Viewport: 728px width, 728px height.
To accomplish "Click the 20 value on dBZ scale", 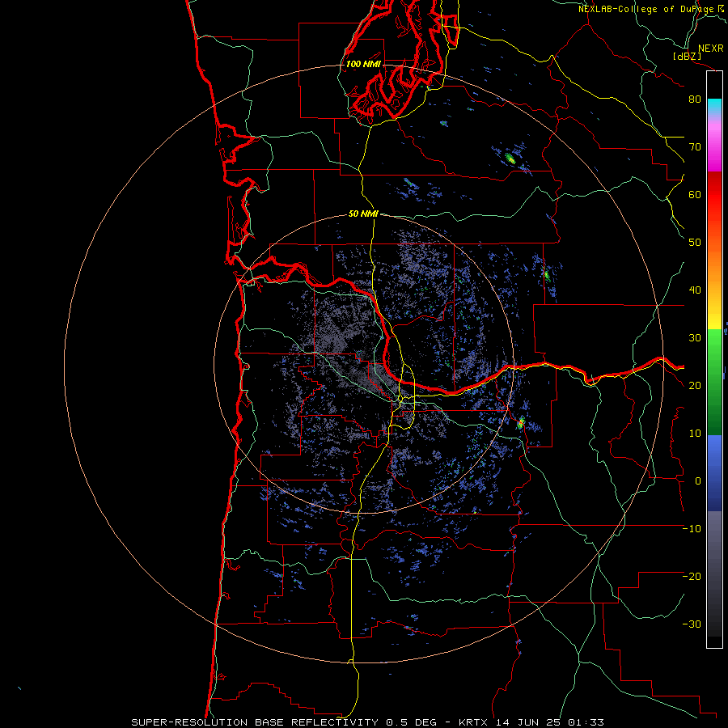I will [x=695, y=386].
